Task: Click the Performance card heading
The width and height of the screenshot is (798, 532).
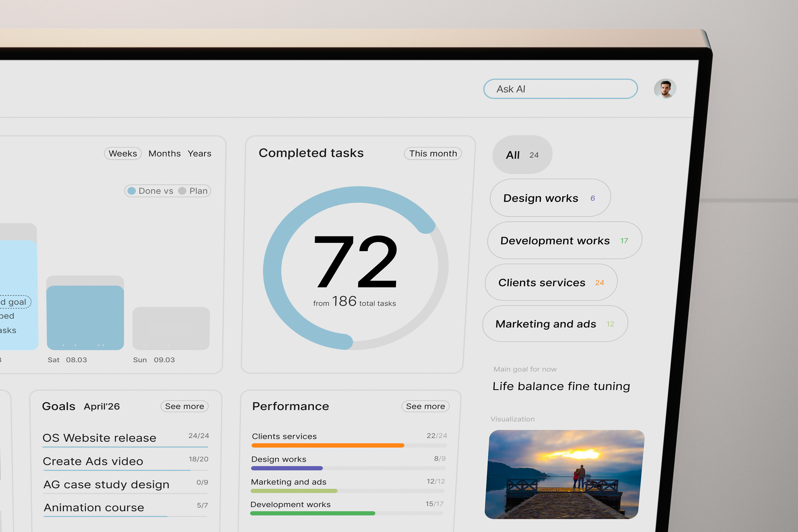Action: point(290,406)
